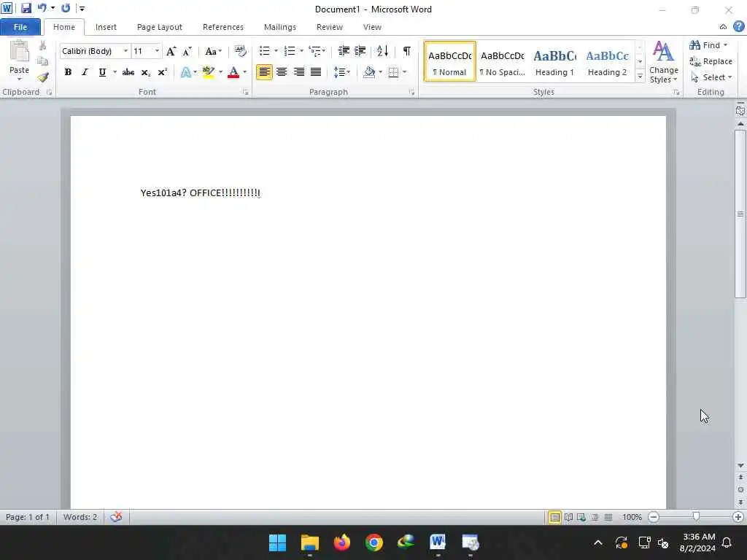Toggle Italic formatting
This screenshot has width=747, height=560.
coord(85,72)
